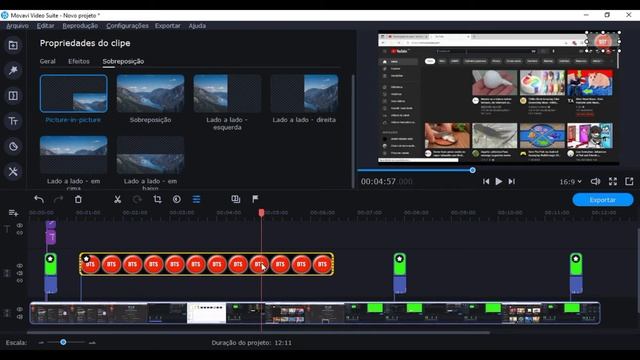Image resolution: width=640 pixels, height=360 pixels.
Task: Open the Configurações menu
Action: 127,26
